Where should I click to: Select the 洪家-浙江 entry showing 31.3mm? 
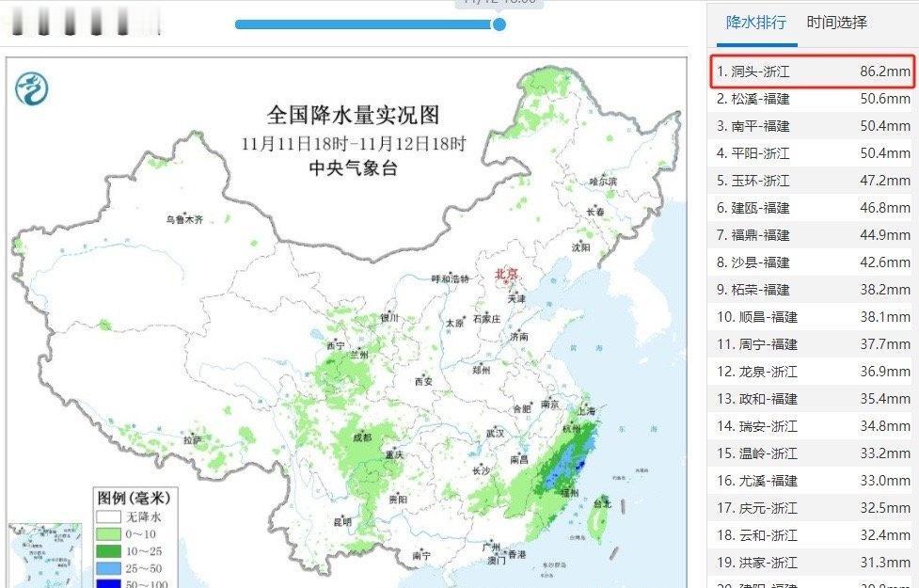tap(811, 563)
